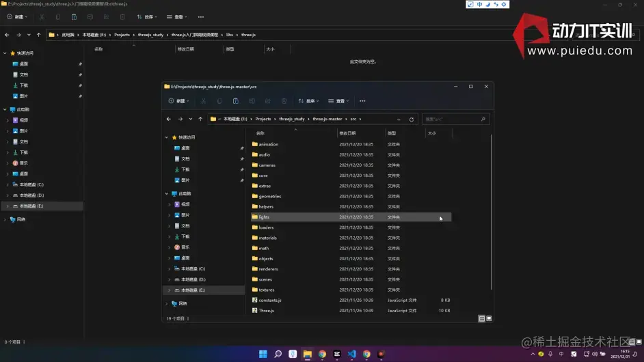Click libs breadcrumb in back window
This screenshot has width=644, height=362.
click(x=229, y=35)
